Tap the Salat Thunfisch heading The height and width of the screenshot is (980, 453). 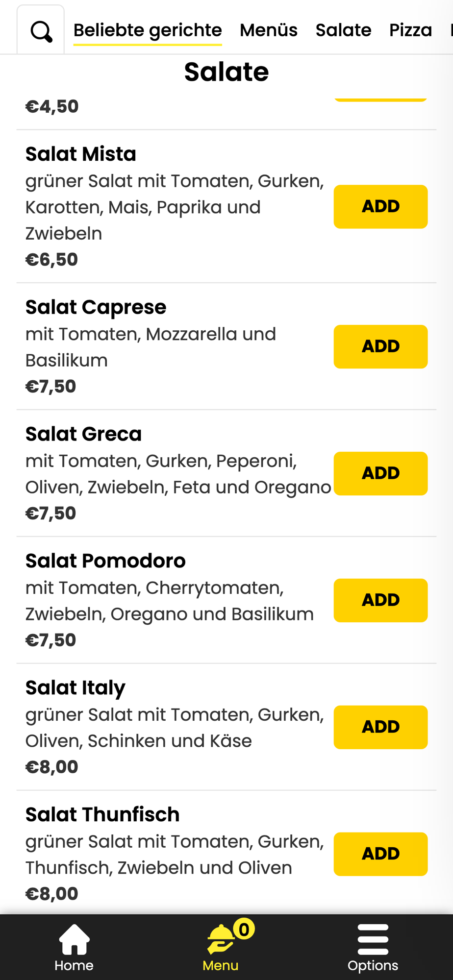click(102, 815)
